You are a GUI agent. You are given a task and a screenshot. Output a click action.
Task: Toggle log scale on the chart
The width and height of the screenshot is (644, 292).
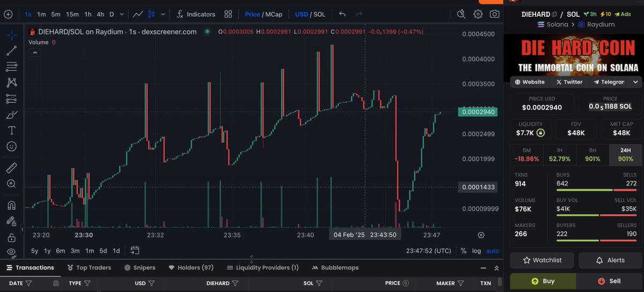click(477, 251)
